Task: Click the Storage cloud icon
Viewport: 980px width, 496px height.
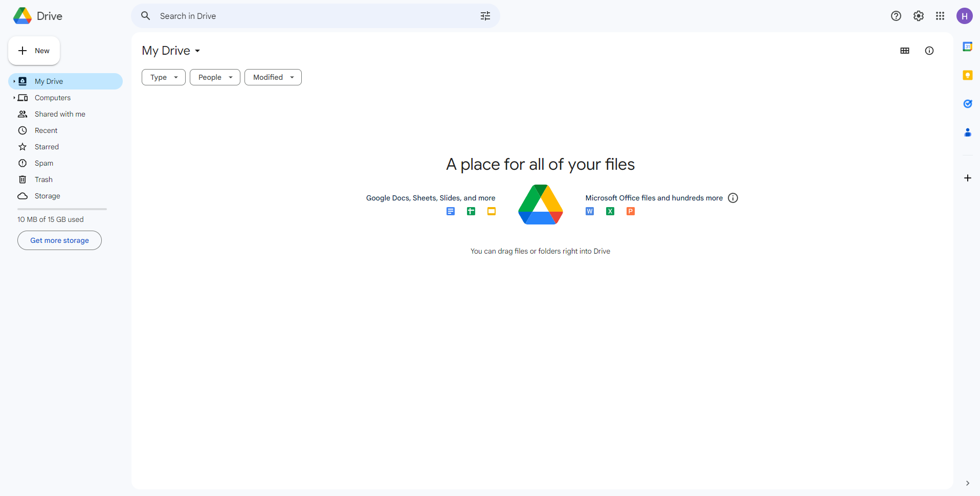Action: [x=23, y=196]
